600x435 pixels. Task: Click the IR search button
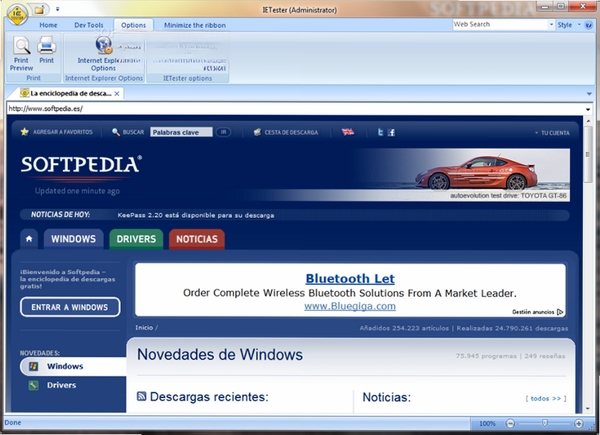[x=223, y=132]
